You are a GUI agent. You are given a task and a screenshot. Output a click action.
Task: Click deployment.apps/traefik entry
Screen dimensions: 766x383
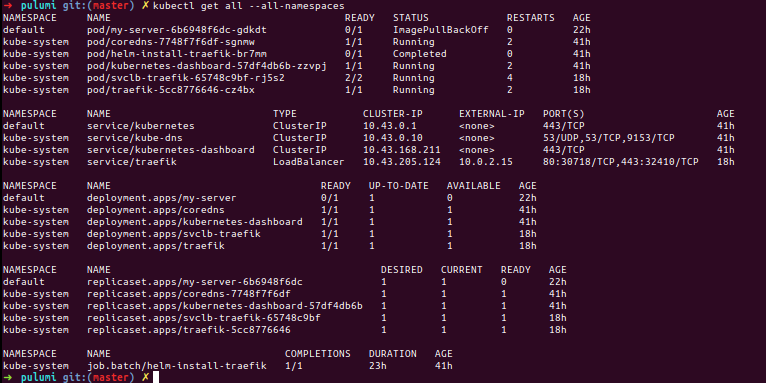(x=155, y=246)
